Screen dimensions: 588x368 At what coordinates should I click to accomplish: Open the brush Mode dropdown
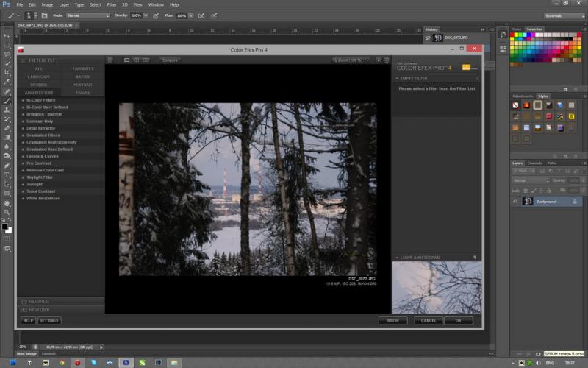(x=88, y=15)
